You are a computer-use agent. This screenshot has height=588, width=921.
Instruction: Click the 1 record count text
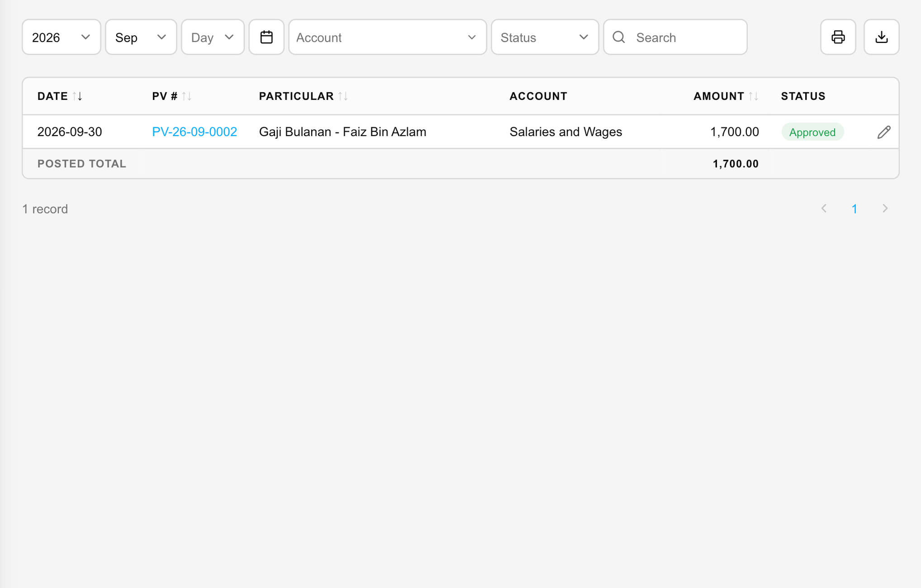45,209
